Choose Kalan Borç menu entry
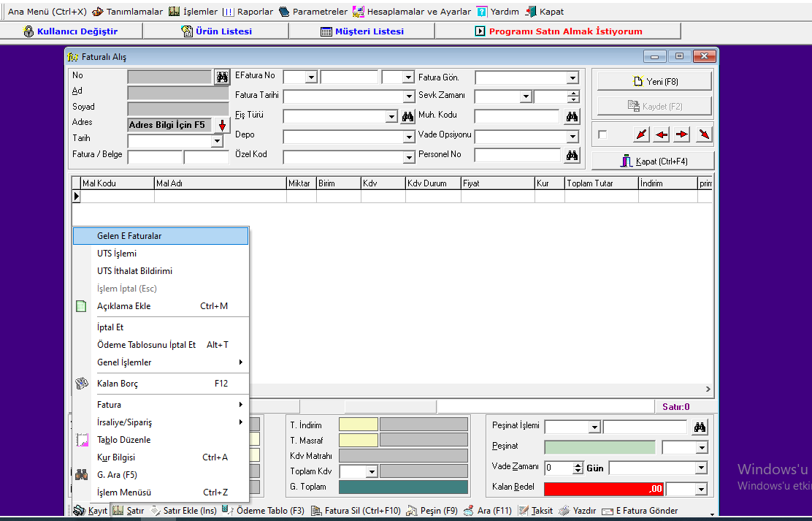 [118, 384]
